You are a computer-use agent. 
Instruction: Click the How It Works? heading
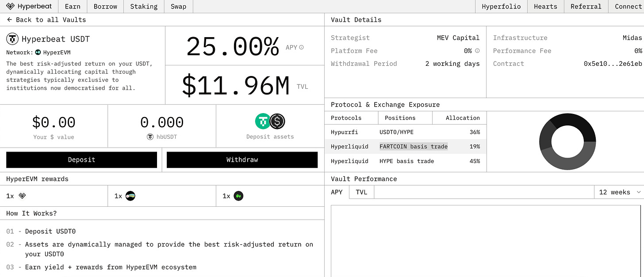point(31,213)
